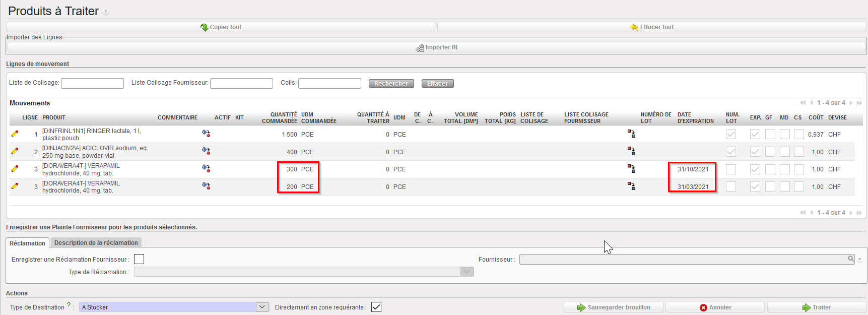
Task: Click the Copier tout button
Action: coord(221,27)
